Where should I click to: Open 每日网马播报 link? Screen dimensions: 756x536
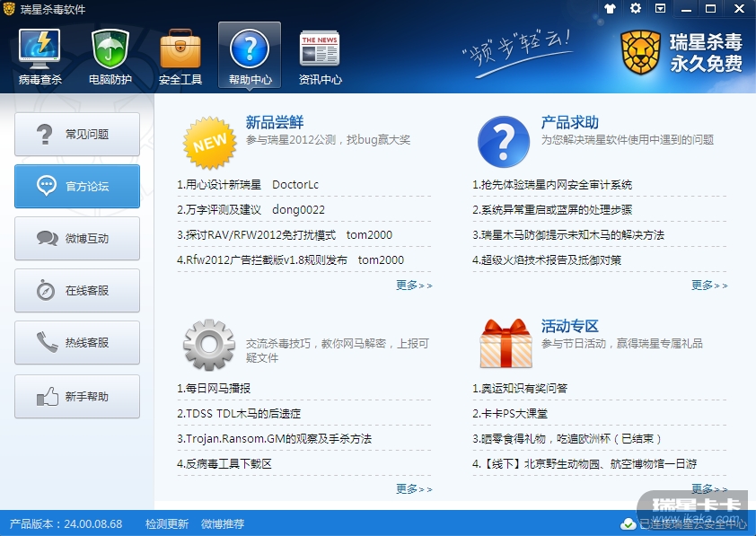214,389
